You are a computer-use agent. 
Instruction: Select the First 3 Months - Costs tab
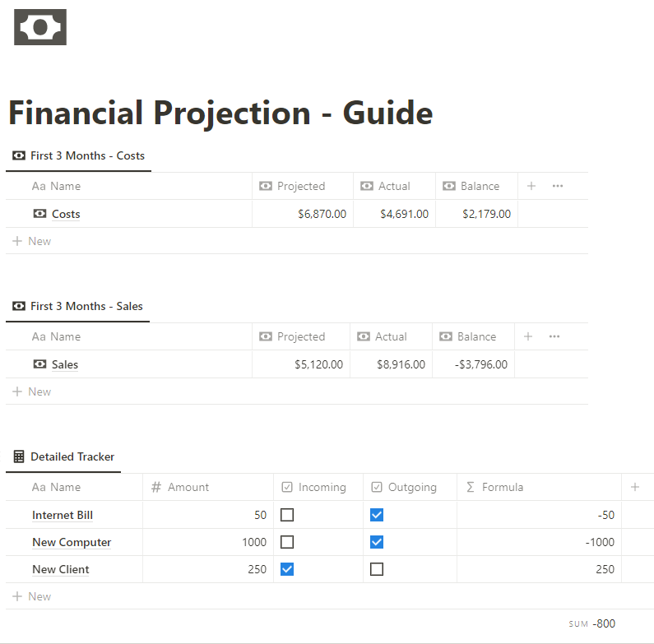(x=78, y=155)
